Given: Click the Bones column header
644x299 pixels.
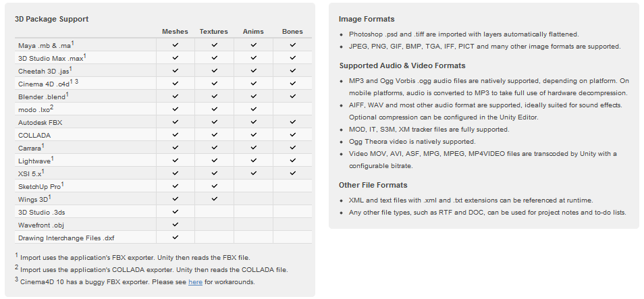Looking at the screenshot, I should pyautogui.click(x=292, y=32).
